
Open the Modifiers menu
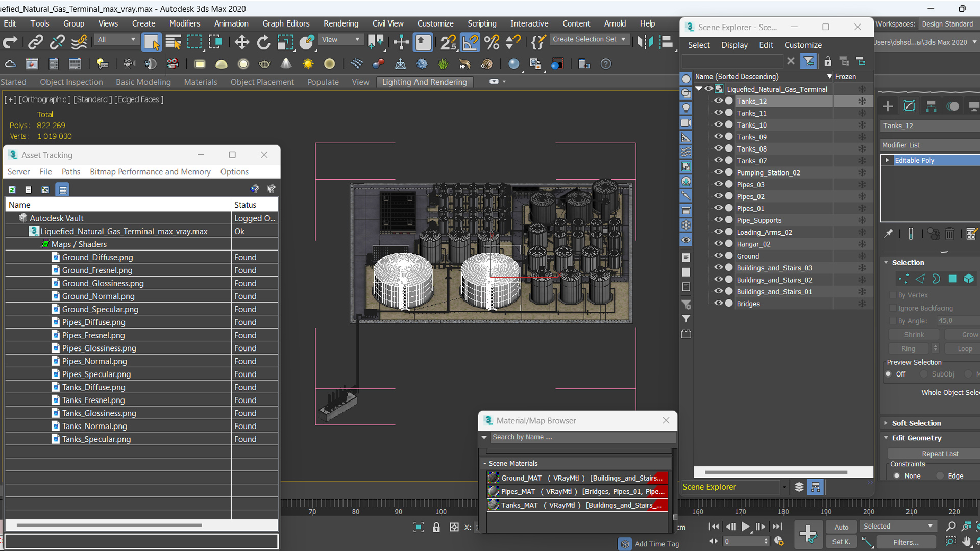185,23
